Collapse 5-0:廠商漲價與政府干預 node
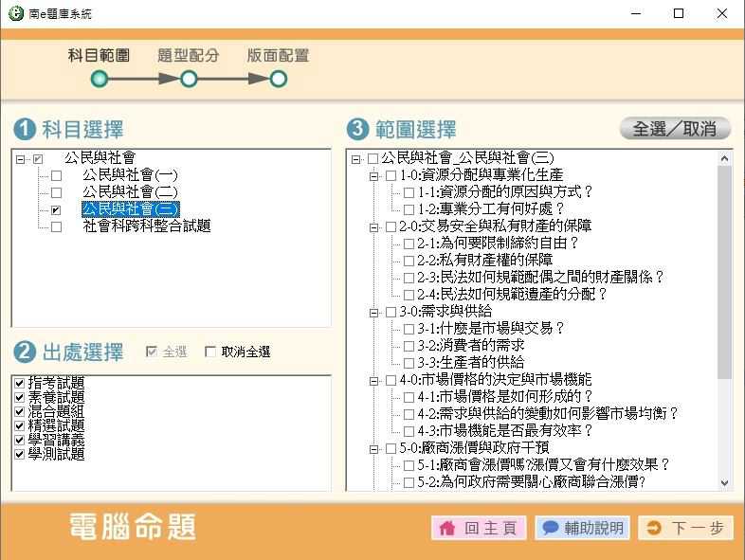 (374, 449)
